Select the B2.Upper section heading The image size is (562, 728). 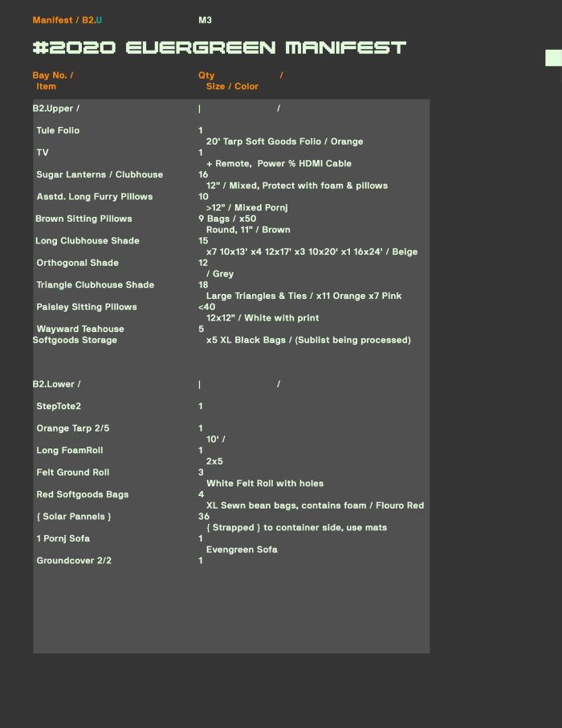pyautogui.click(x=55, y=108)
